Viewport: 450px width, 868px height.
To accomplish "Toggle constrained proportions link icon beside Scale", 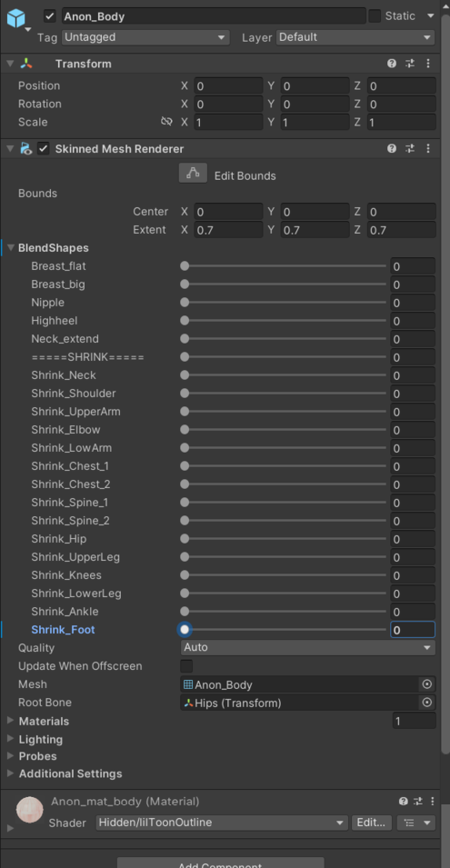I will coord(166,122).
